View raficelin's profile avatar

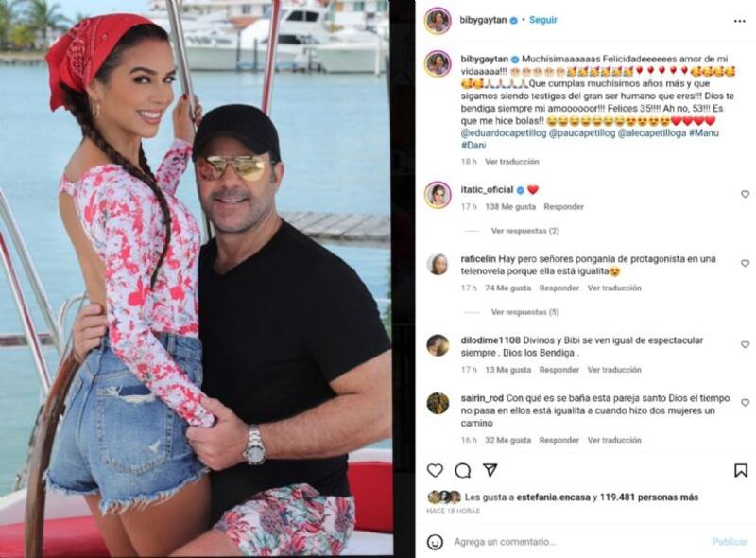pyautogui.click(x=438, y=264)
